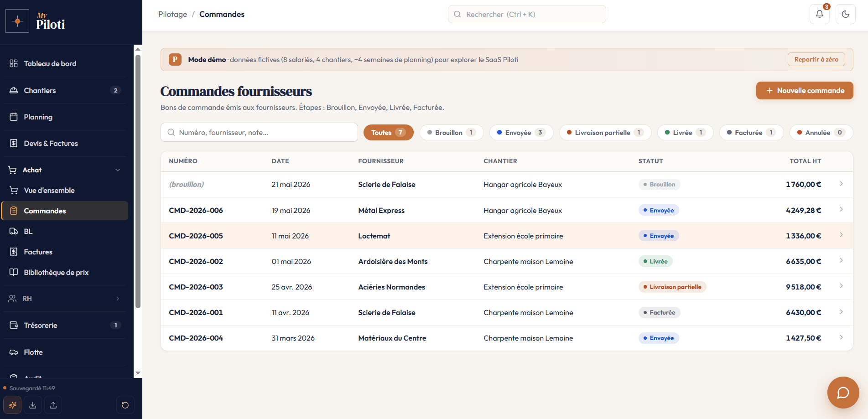Click the My Piloti logo icon
The width and height of the screenshot is (868, 419).
point(17,21)
